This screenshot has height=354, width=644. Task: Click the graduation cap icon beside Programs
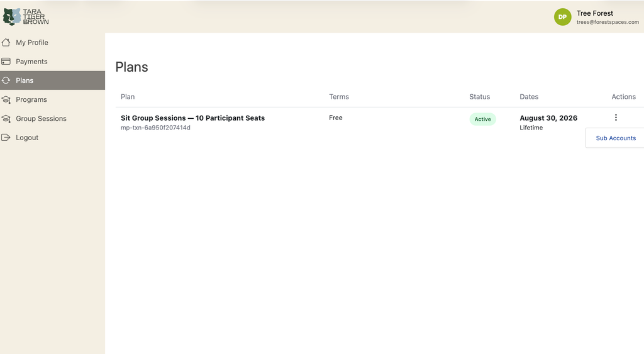coord(6,99)
